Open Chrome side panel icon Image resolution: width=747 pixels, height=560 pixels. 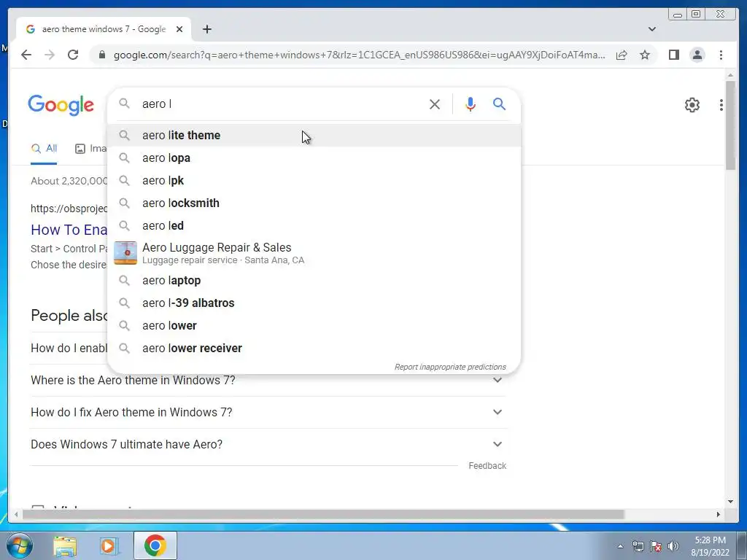coord(673,55)
